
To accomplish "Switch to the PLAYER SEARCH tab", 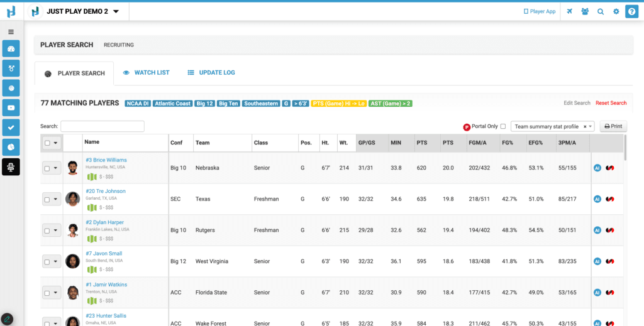I will point(74,73).
